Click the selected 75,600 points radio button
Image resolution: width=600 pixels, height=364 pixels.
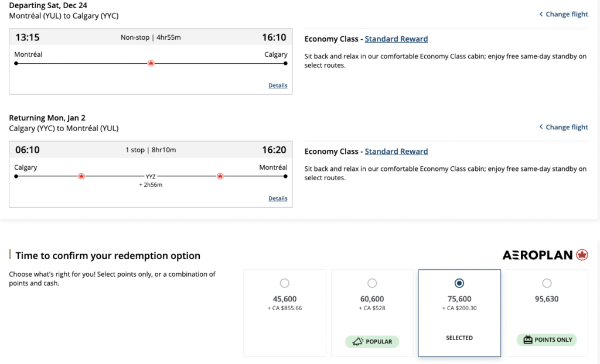[x=459, y=283]
